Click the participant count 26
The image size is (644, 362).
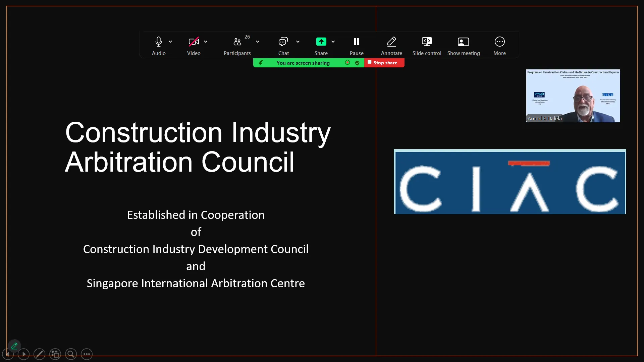(x=247, y=37)
